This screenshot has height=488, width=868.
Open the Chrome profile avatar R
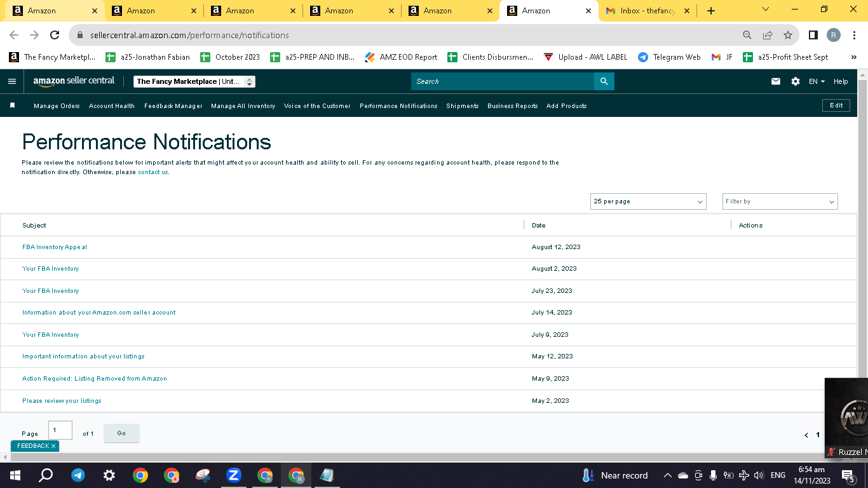(834, 35)
